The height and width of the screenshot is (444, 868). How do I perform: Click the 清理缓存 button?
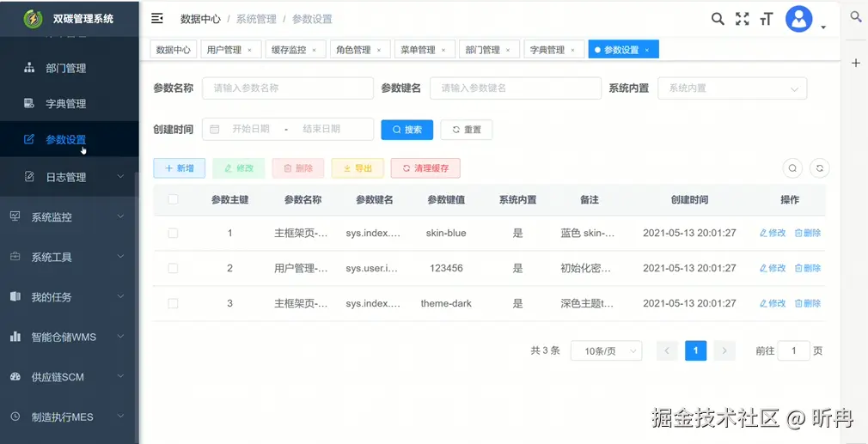(x=425, y=168)
